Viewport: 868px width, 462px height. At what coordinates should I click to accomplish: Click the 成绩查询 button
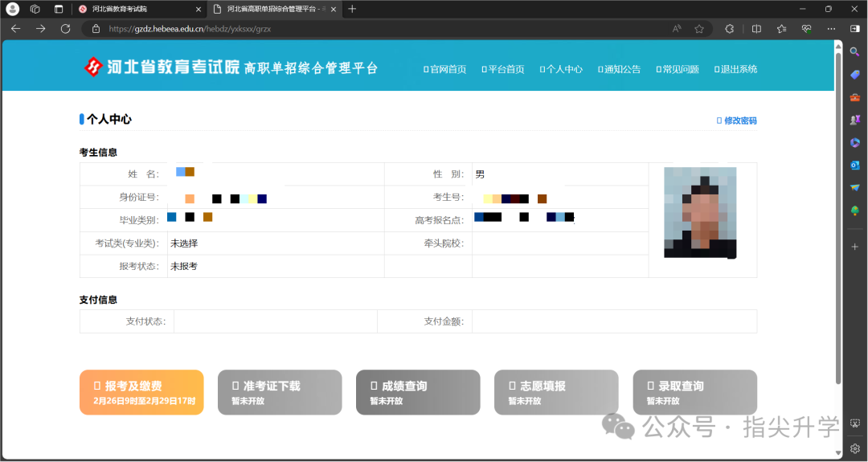click(418, 392)
